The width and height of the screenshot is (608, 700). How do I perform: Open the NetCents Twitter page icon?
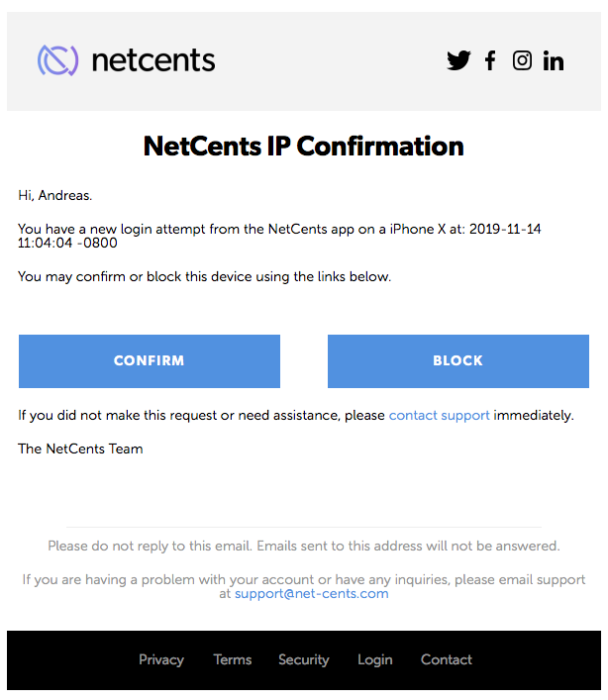(458, 60)
